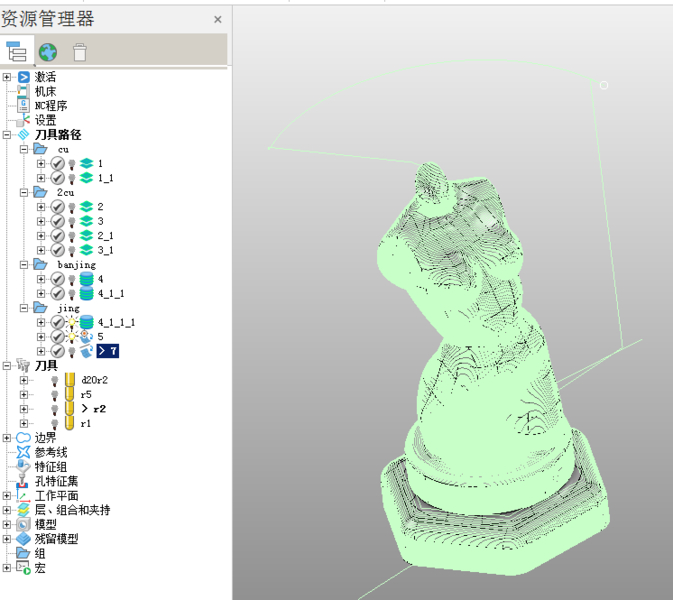Click the r2 tool cutter icon
Viewport: 673px width, 600px height.
point(70,409)
